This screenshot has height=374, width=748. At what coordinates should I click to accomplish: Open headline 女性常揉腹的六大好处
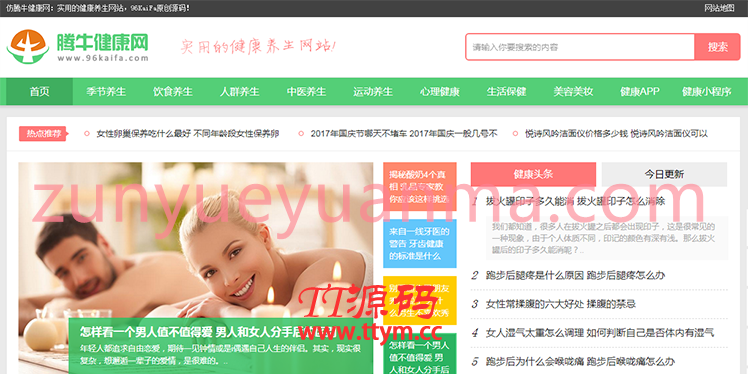coord(561,304)
